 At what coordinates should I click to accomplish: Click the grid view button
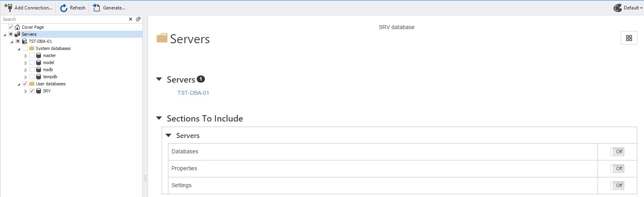(629, 38)
